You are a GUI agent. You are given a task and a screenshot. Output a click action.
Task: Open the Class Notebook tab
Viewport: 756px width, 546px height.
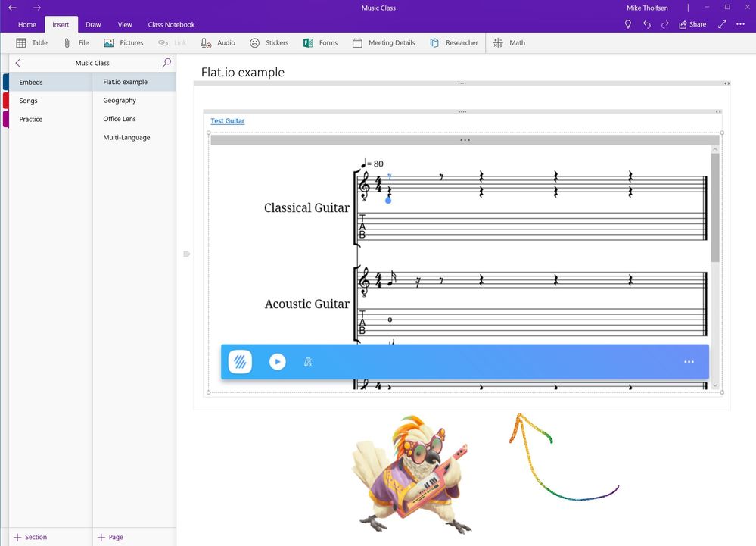click(171, 24)
